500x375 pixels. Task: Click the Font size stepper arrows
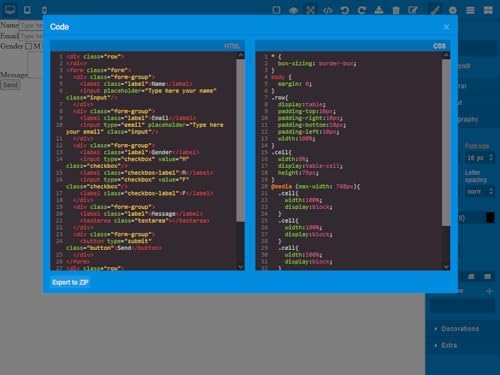(x=491, y=157)
